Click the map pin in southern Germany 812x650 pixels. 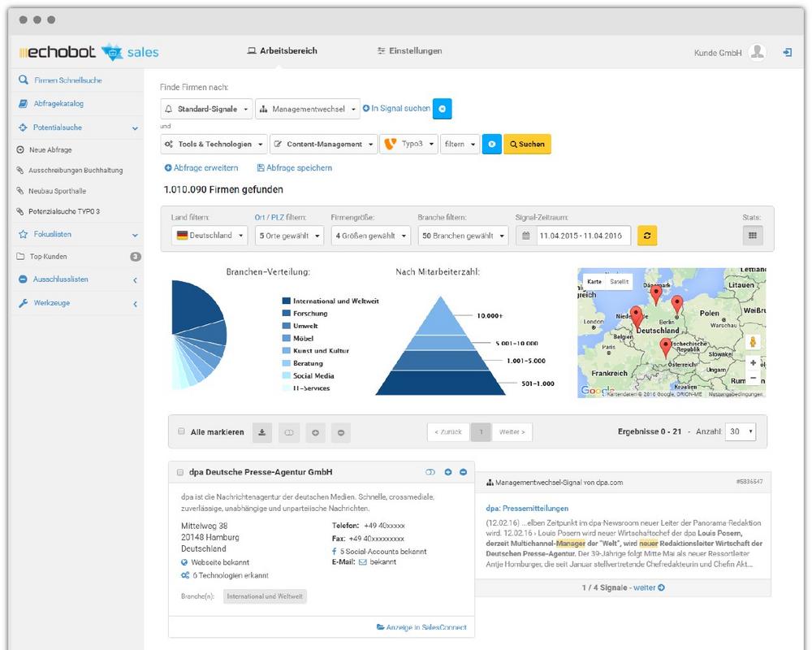pos(666,348)
